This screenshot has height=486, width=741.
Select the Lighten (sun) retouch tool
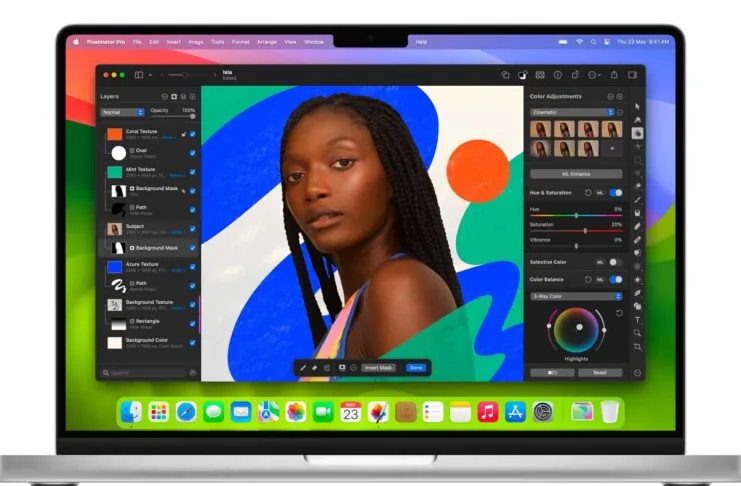(x=638, y=280)
